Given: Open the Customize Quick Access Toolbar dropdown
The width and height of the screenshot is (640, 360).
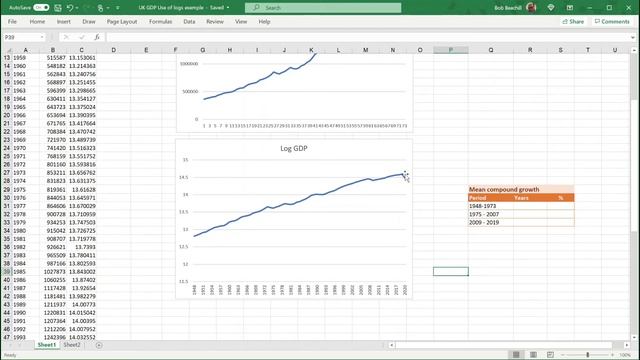Looking at the screenshot, I should click(118, 8).
